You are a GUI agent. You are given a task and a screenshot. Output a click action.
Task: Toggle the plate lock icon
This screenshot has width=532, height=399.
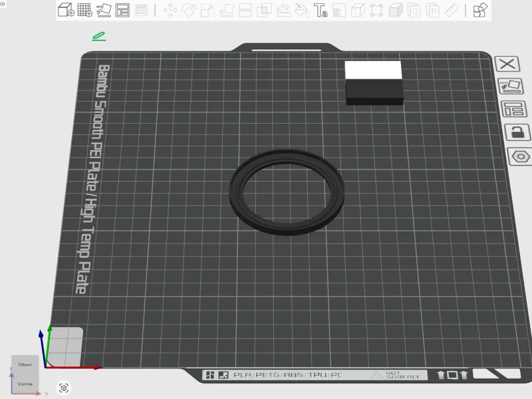coord(517,132)
